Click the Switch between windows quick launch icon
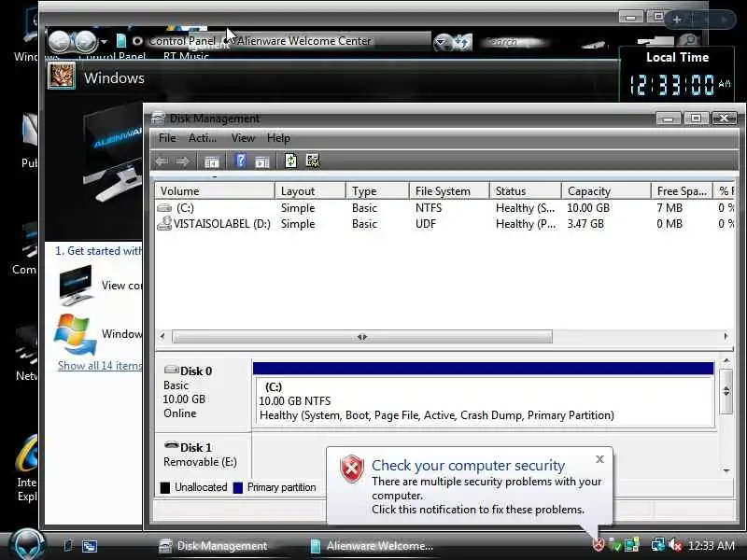Image resolution: width=747 pixels, height=560 pixels. coord(90,546)
